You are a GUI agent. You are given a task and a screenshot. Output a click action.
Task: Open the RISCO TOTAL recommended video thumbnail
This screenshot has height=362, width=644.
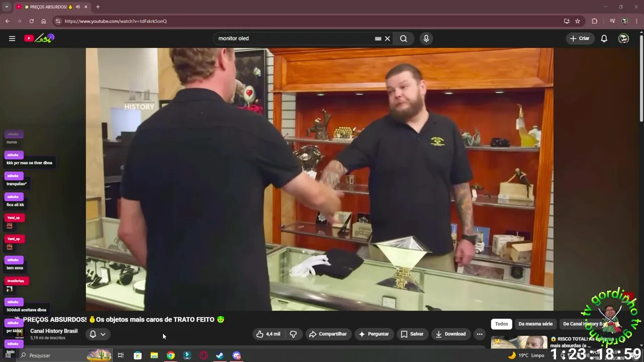click(x=519, y=342)
